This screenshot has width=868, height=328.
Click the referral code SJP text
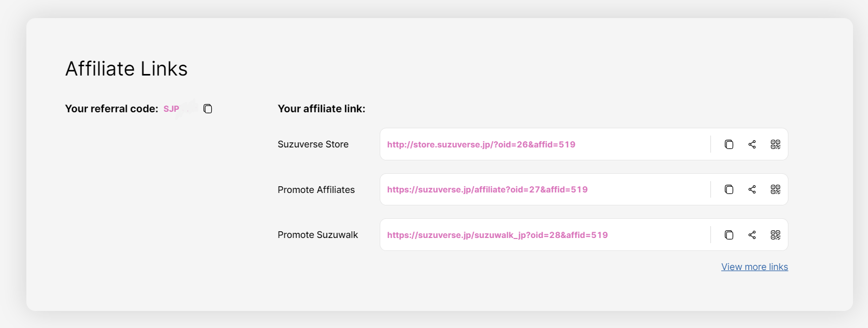pos(172,109)
